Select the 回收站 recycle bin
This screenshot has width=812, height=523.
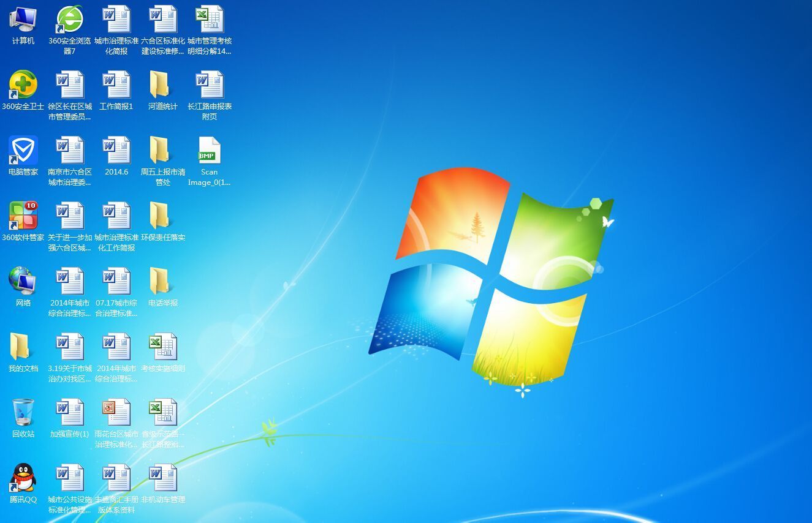(23, 413)
